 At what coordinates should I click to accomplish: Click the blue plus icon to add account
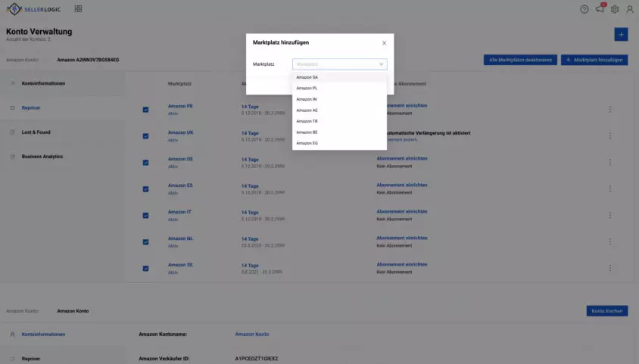621,35
